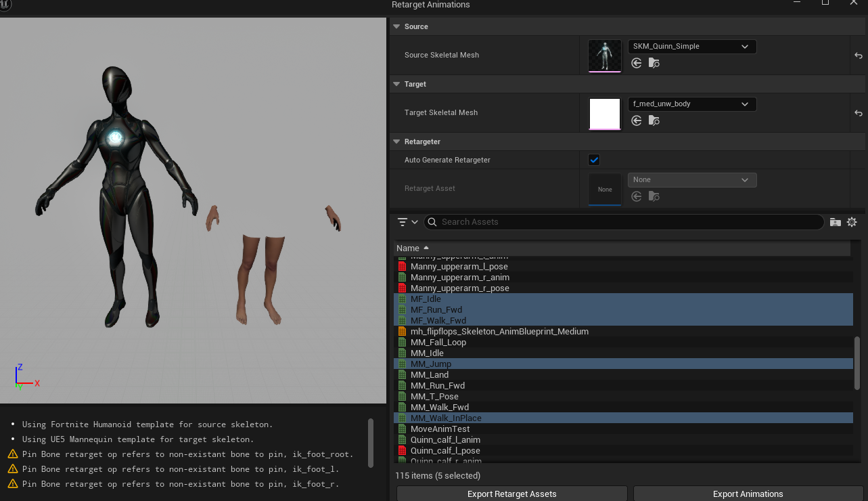Use selected asset for Target Skeletal Mesh
The width and height of the screenshot is (868, 501).
pos(636,121)
